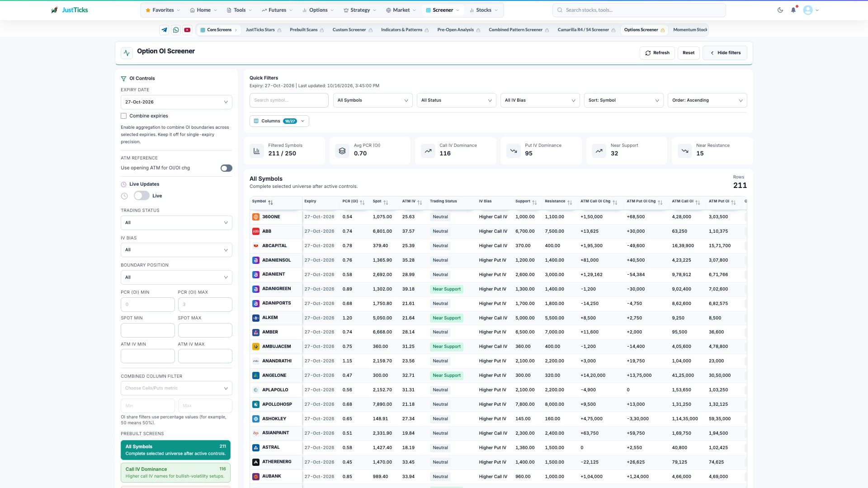Sort by ATM IV column arrows
Screen dimensions: 868x488
[x=420, y=202]
